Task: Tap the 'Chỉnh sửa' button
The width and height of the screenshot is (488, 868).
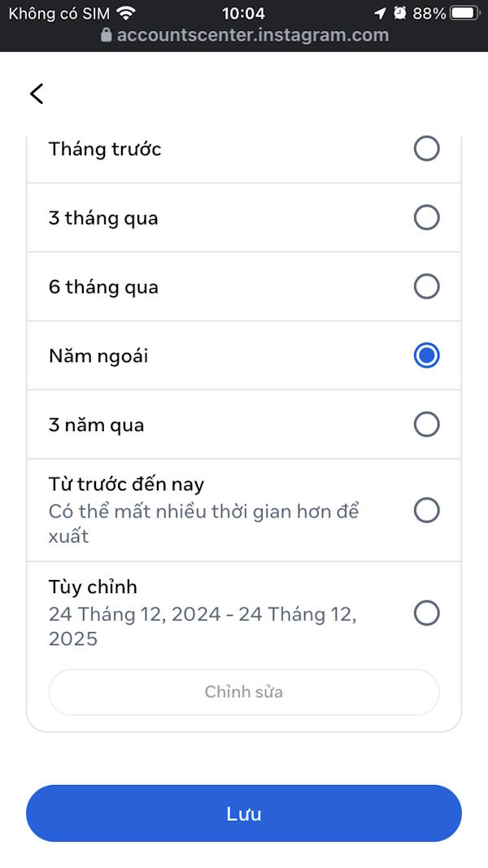Action: tap(243, 691)
